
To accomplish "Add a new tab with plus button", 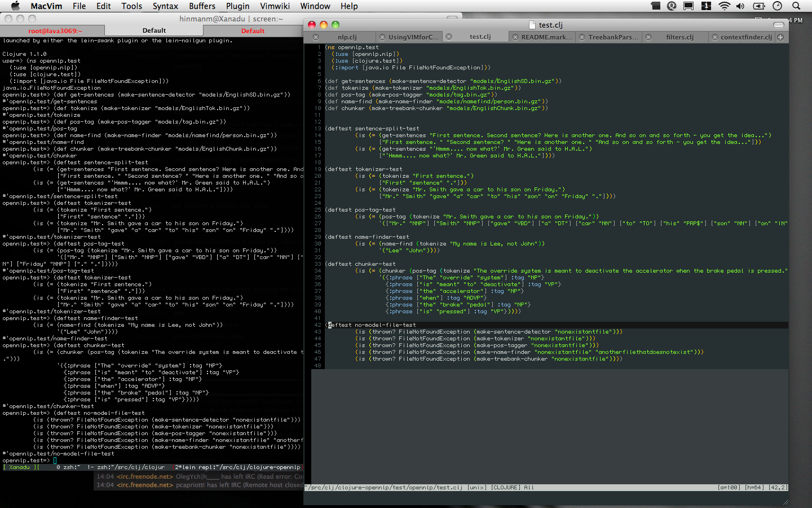I will point(780,37).
